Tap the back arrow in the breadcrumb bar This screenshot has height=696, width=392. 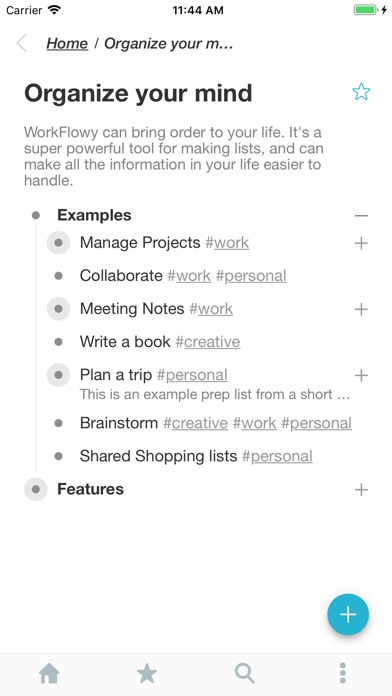click(21, 44)
